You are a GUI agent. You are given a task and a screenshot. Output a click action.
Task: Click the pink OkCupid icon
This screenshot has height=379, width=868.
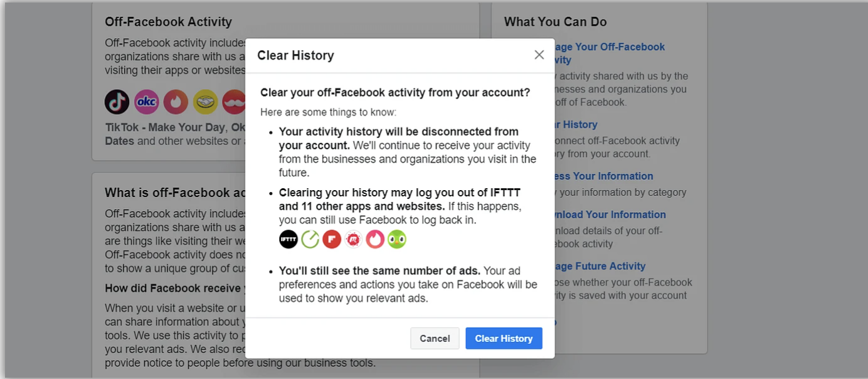click(147, 102)
